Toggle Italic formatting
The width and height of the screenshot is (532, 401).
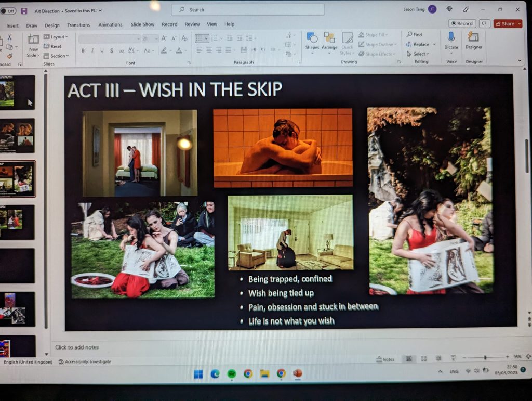pos(92,50)
